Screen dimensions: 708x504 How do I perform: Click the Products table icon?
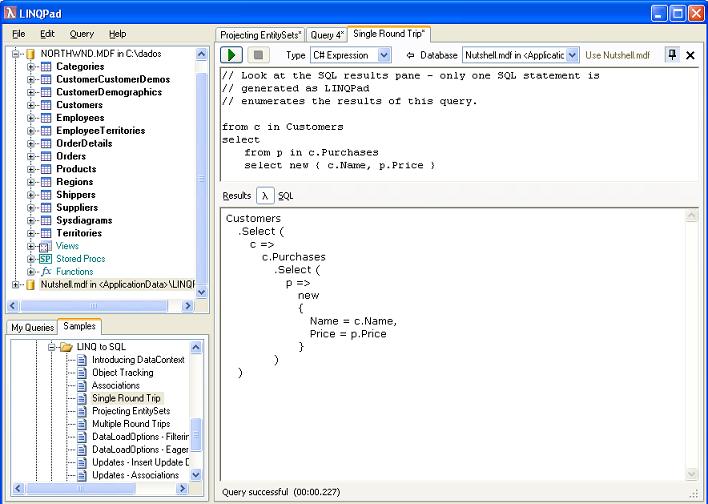coord(46,169)
